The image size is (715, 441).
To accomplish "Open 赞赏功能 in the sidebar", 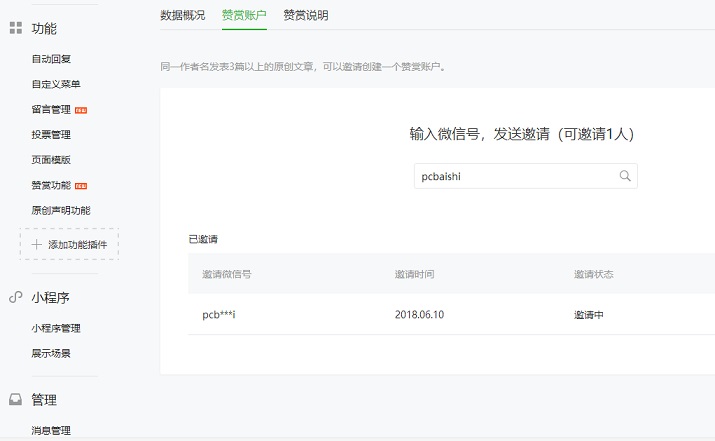I will (x=51, y=185).
